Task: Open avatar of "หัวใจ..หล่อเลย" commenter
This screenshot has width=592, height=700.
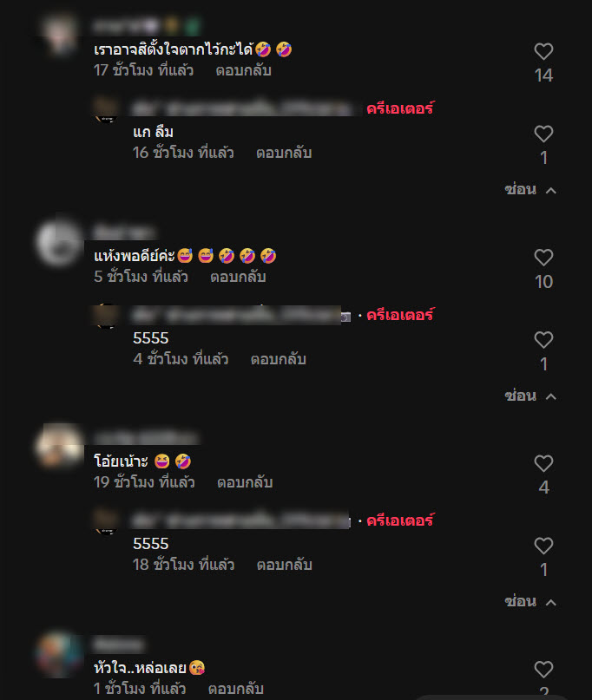Action: point(59,655)
